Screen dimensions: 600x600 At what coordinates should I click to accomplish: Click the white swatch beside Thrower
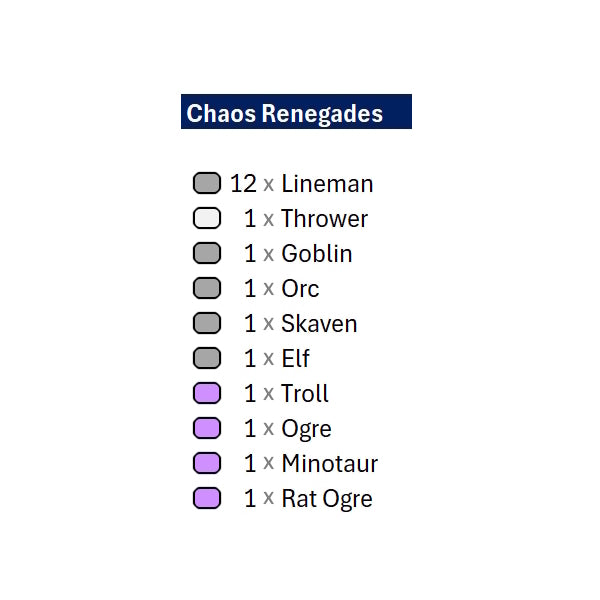[207, 218]
